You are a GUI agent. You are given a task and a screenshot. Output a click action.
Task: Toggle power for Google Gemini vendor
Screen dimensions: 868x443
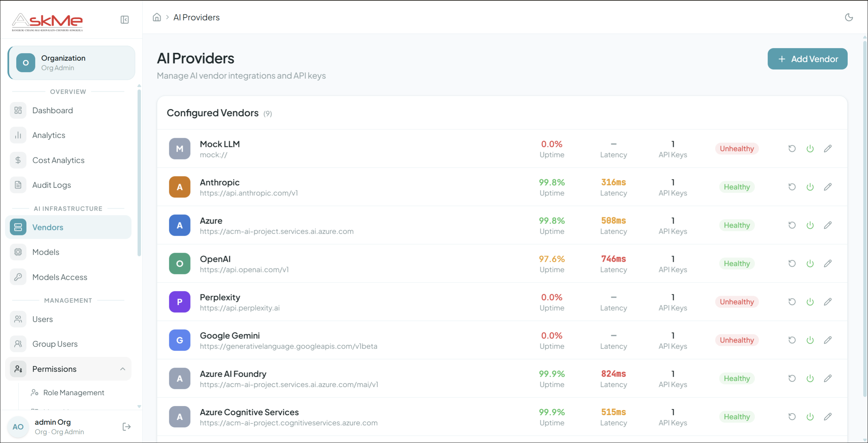point(810,340)
